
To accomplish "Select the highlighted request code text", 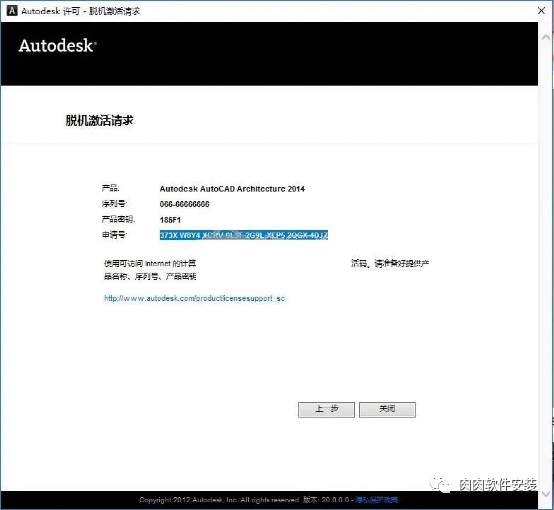I will [244, 235].
